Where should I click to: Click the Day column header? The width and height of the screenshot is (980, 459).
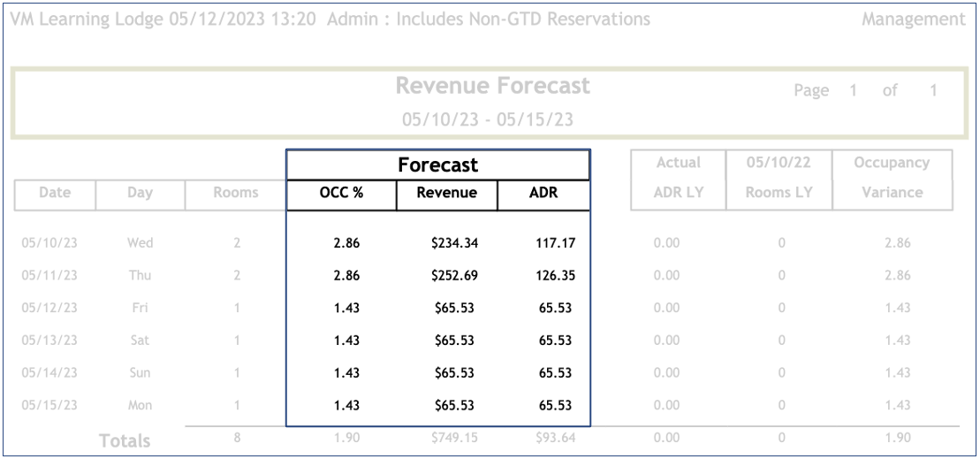coord(140,193)
